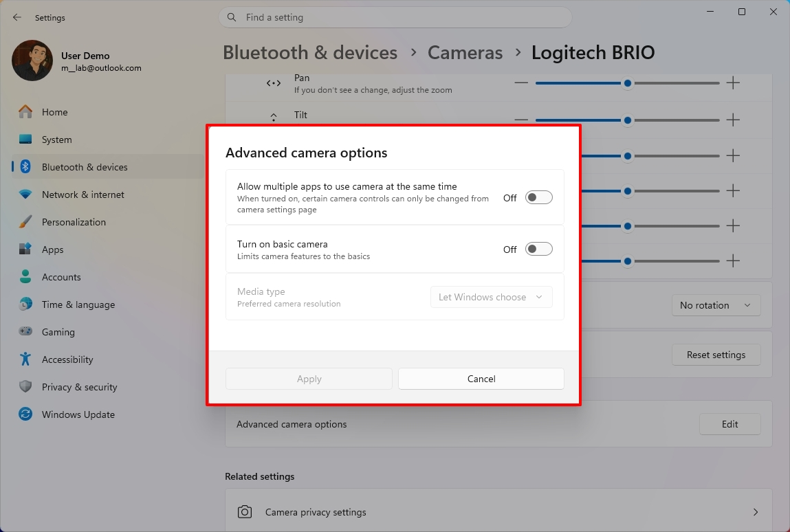Screen dimensions: 790x532
Task: Click the Find a setting search box
Action: click(395, 17)
